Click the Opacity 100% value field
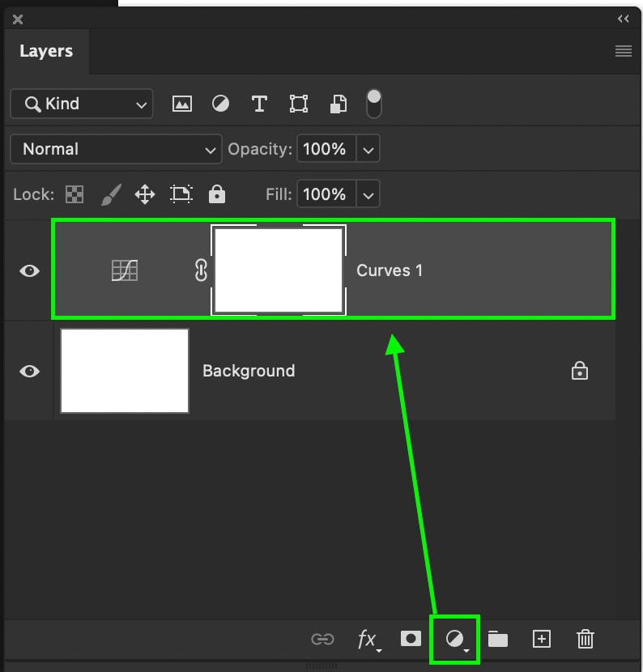The width and height of the screenshot is (643, 672). click(326, 149)
